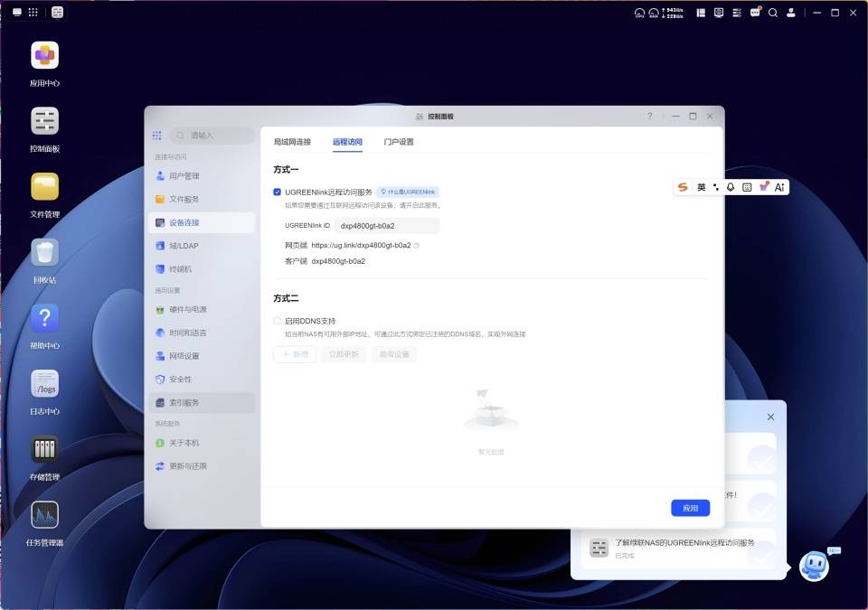Image resolution: width=868 pixels, height=610 pixels.
Task: Open 用户管理 in the sidebar
Action: (x=202, y=176)
